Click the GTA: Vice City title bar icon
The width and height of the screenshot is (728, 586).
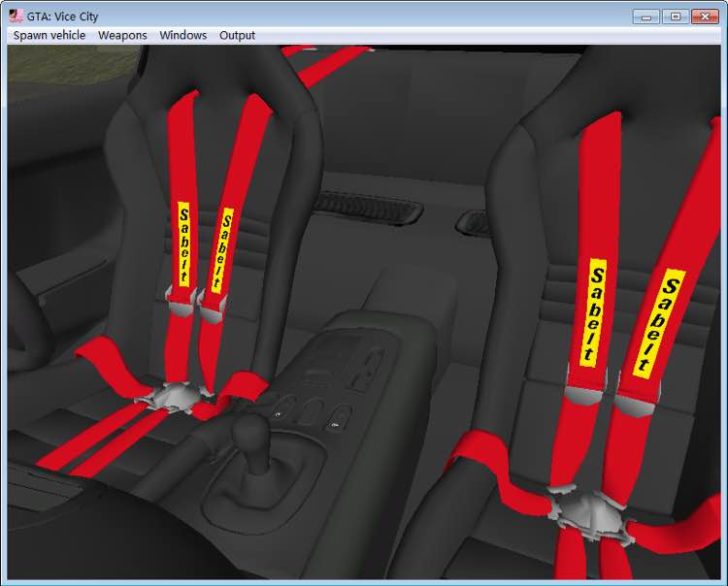coord(16,16)
